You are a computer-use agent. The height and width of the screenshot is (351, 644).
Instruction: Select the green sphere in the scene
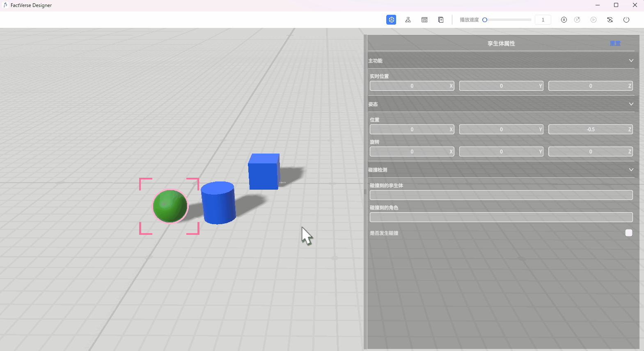(170, 206)
